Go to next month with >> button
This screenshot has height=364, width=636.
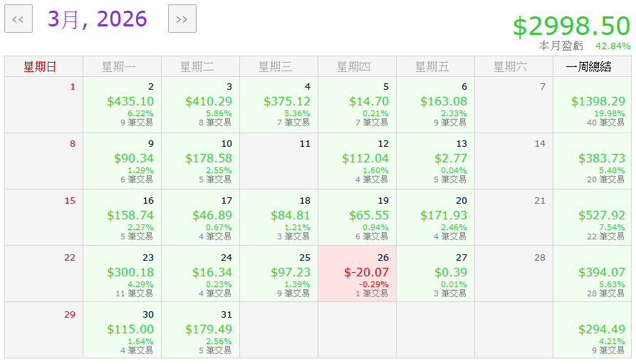tap(182, 19)
